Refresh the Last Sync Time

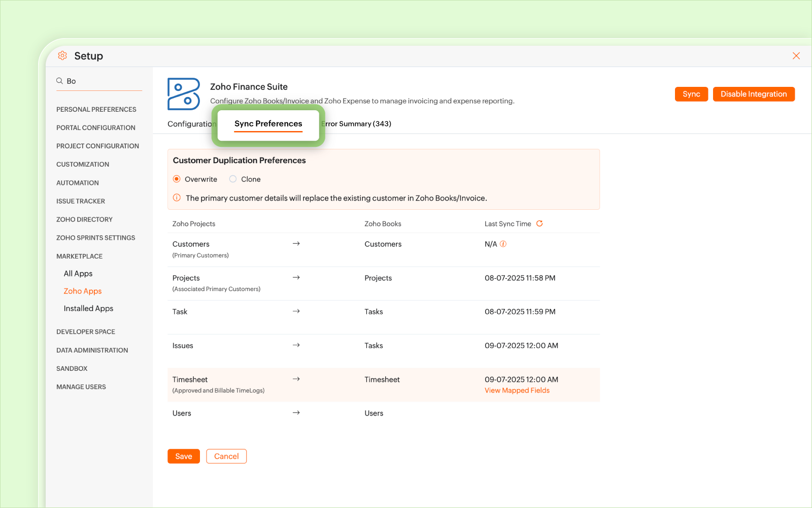[x=539, y=224]
